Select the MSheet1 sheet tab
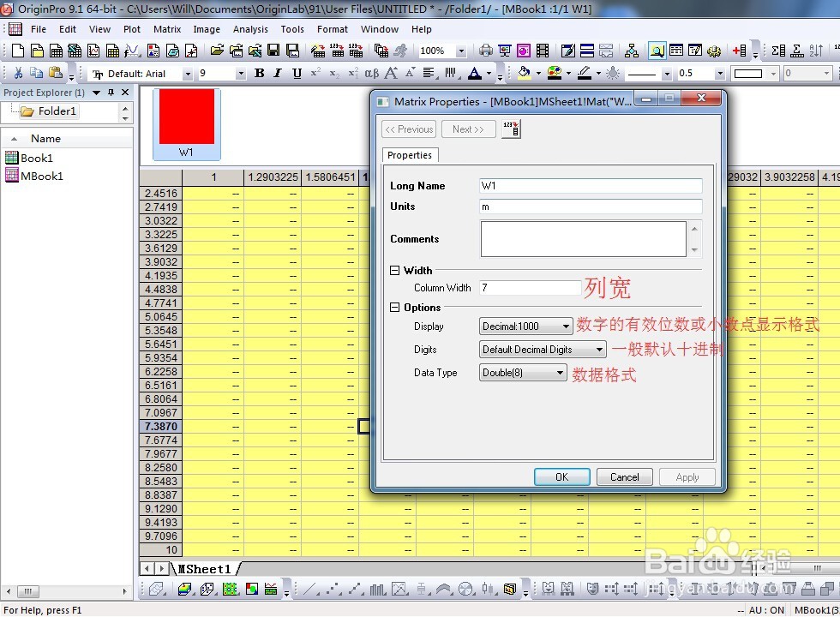 pyautogui.click(x=205, y=569)
